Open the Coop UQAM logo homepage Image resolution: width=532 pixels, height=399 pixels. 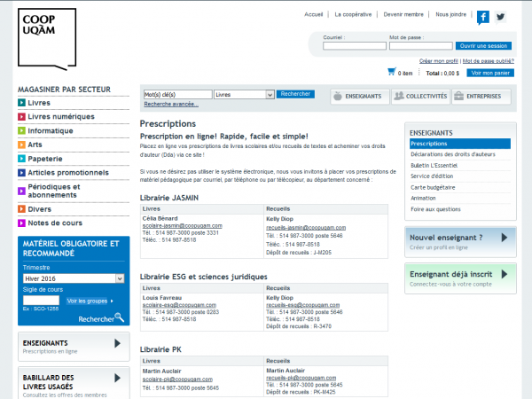(x=47, y=39)
